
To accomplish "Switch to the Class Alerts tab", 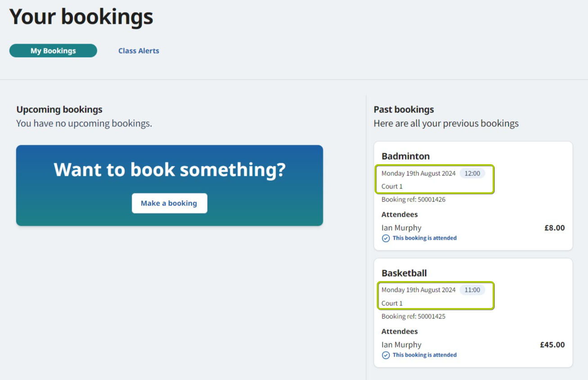I will click(139, 51).
